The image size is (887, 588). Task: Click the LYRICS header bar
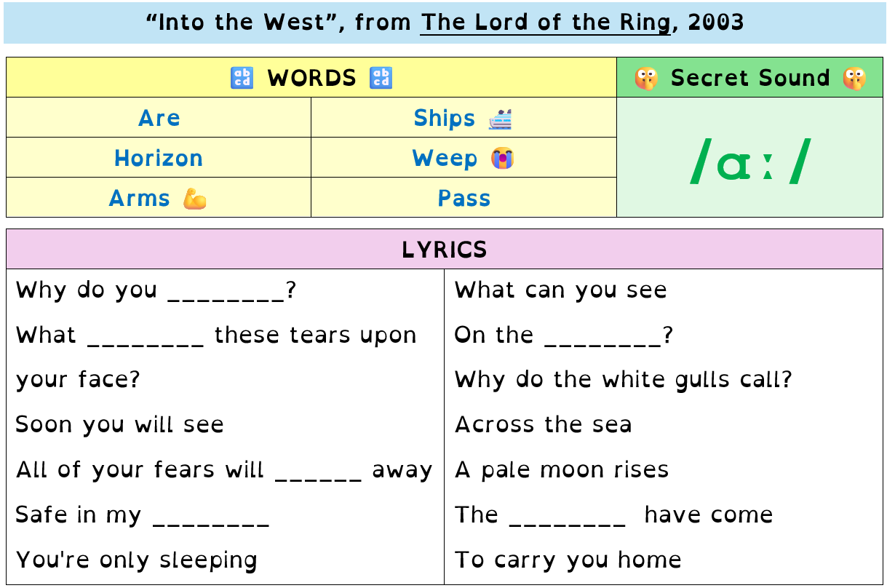point(445,250)
